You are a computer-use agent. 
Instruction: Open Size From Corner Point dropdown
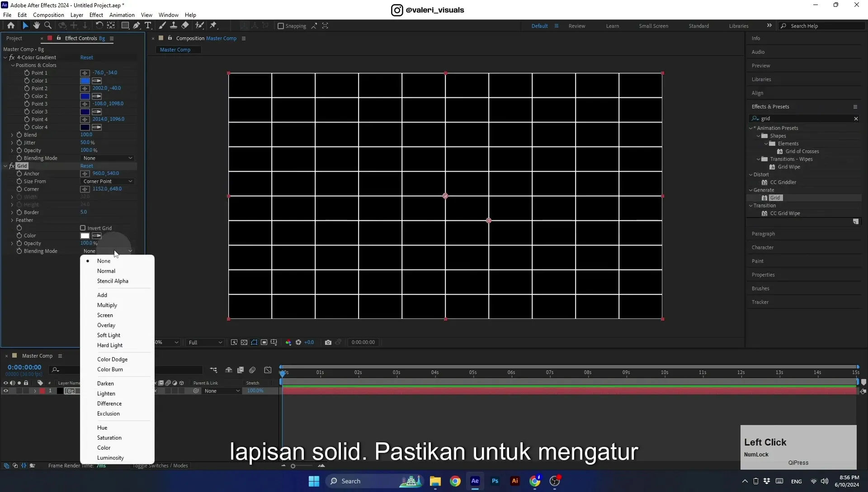pos(108,181)
